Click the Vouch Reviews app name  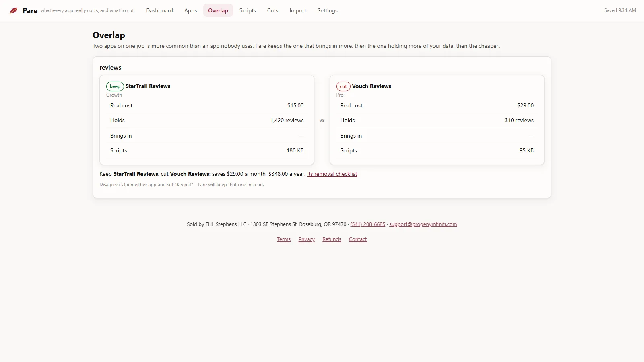[x=372, y=86]
